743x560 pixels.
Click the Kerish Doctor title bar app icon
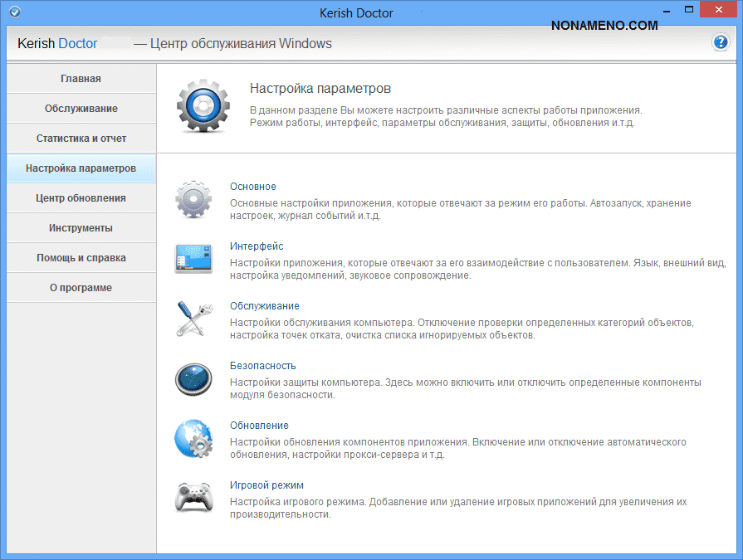[14, 13]
